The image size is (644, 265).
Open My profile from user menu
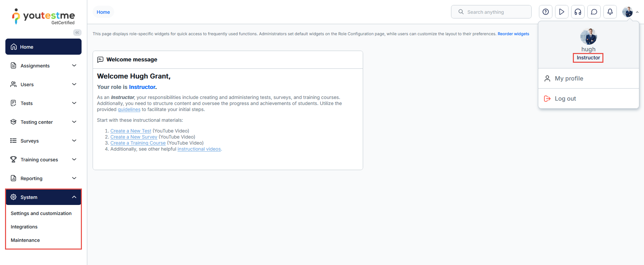pos(569,78)
